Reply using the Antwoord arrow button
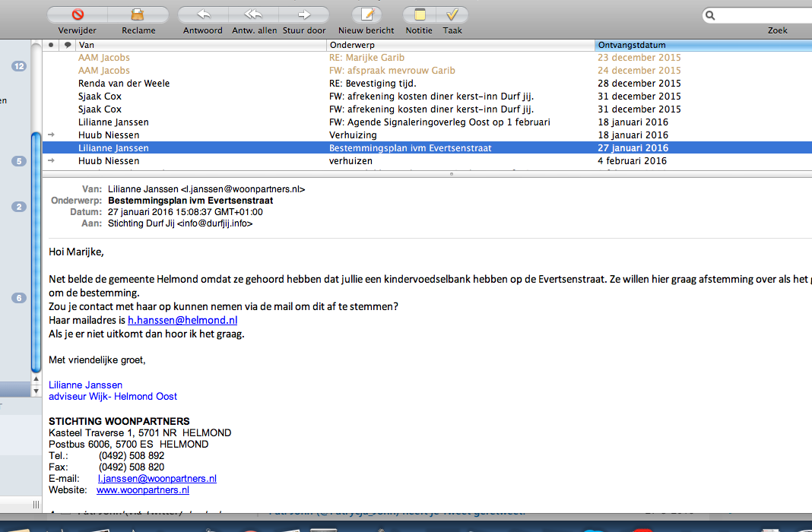This screenshot has width=812, height=532. coord(203,14)
